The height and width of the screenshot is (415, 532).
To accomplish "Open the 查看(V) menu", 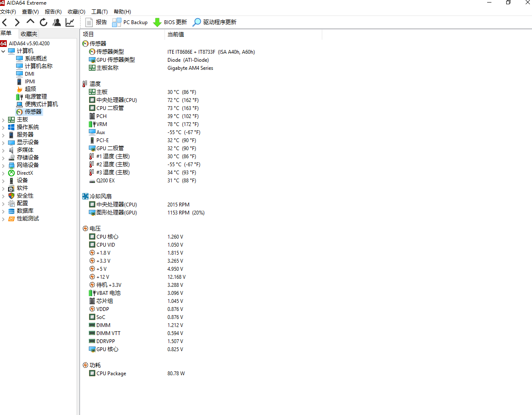I will 30,12.
